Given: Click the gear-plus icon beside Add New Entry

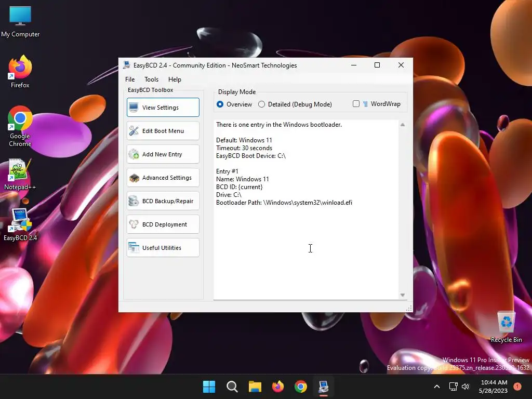Looking at the screenshot, I should click(x=134, y=154).
